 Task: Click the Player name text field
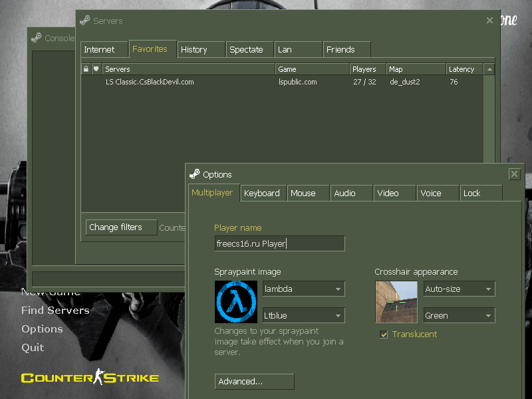(279, 244)
